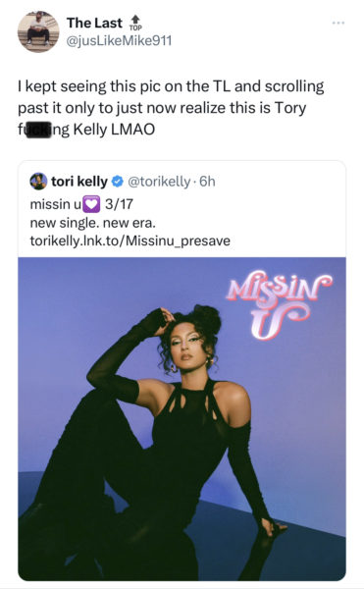The width and height of the screenshot is (364, 589).
Task: Click the 3/17 date in the quoted tweet
Action: [119, 204]
